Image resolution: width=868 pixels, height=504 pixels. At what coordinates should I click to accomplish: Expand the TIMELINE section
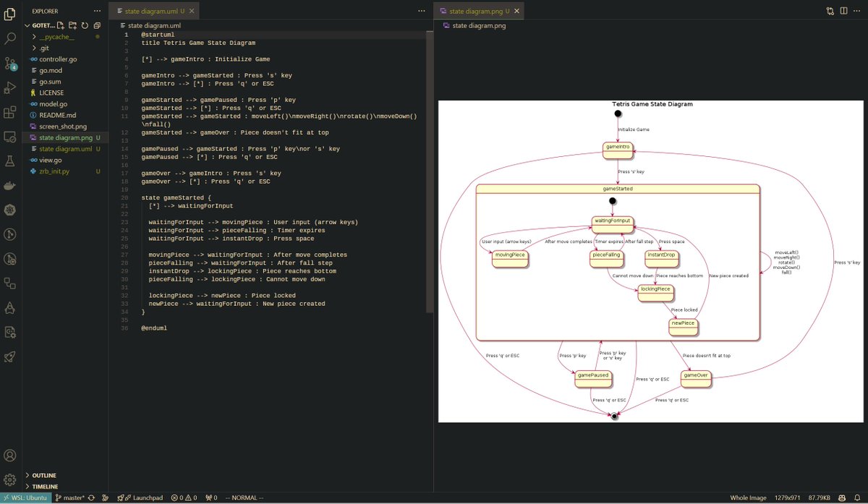(65, 487)
